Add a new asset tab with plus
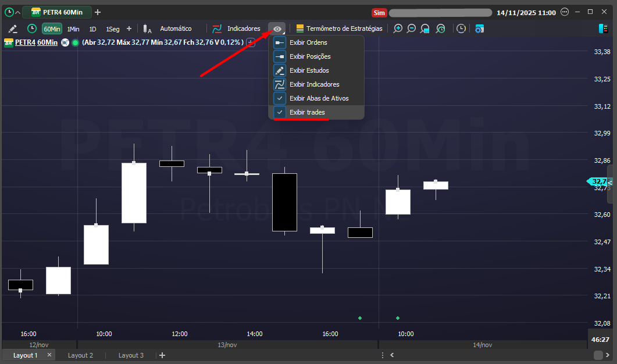Image resolution: width=617 pixels, height=364 pixels. tap(98, 12)
